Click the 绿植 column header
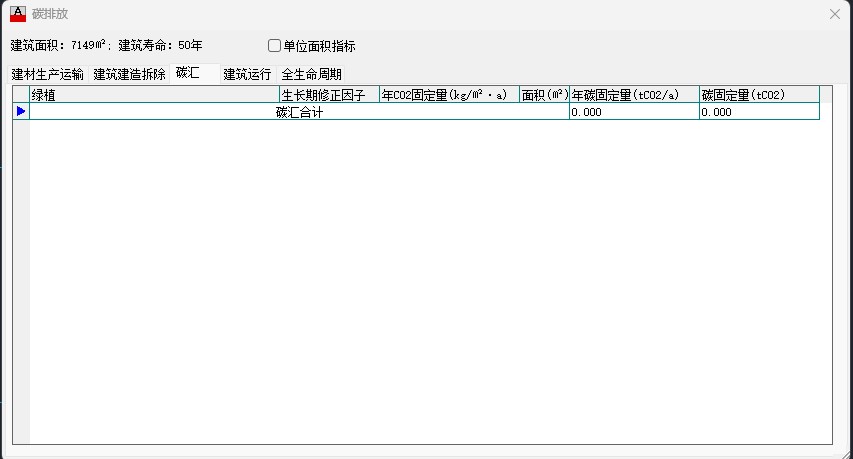This screenshot has width=853, height=459. click(154, 95)
